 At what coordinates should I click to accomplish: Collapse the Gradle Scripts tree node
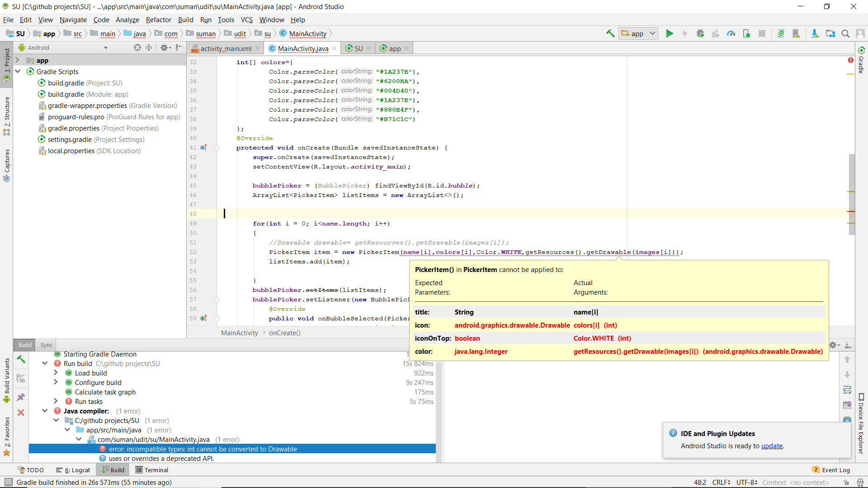(x=17, y=71)
